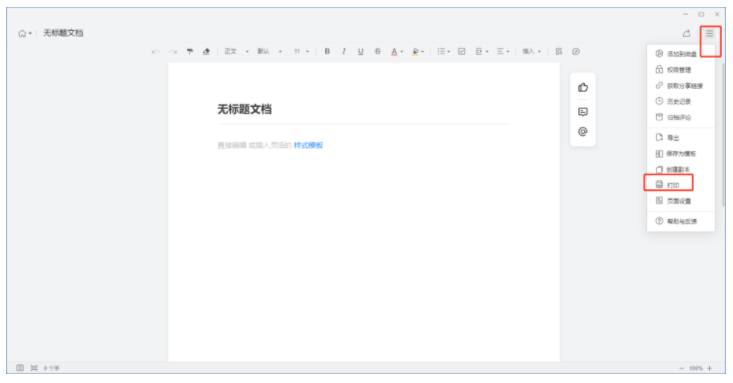This screenshot has height=383, width=733.
Task: Choose 创建副本 to duplicate document
Action: pyautogui.click(x=681, y=169)
